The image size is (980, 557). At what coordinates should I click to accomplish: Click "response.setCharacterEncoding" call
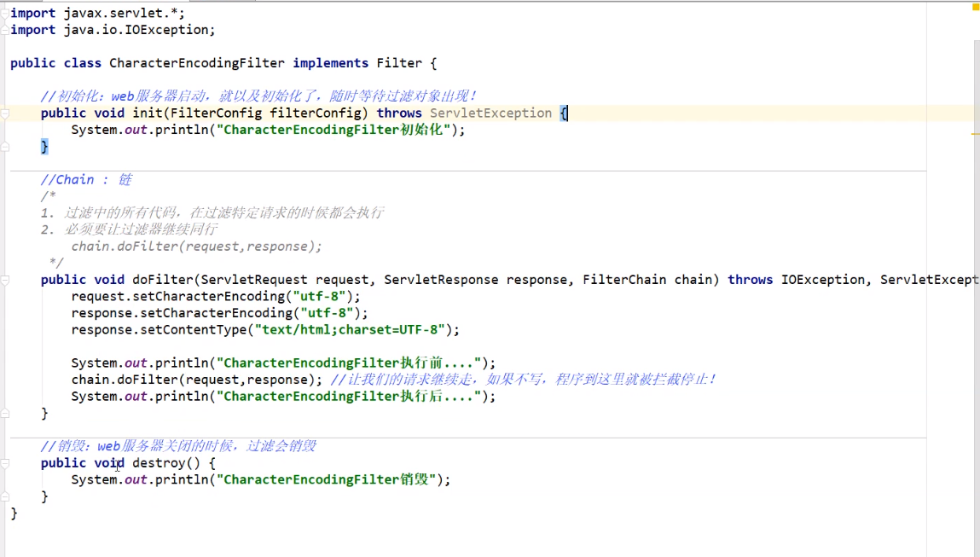click(x=182, y=313)
